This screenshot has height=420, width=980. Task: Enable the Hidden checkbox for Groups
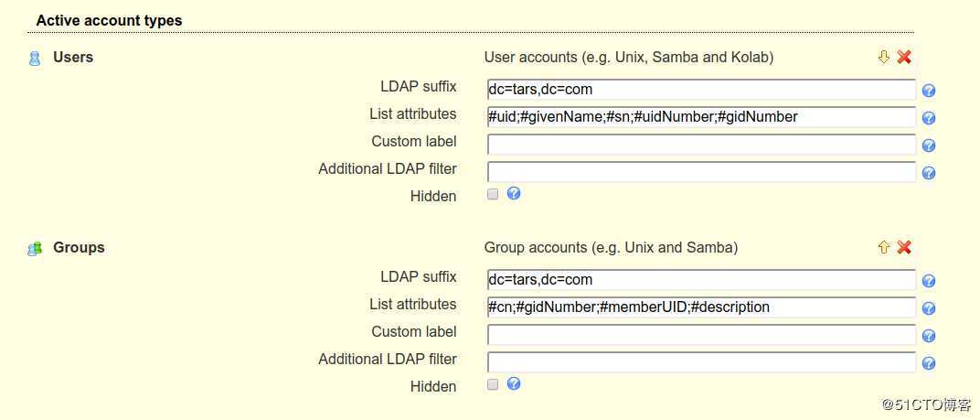pos(493,384)
